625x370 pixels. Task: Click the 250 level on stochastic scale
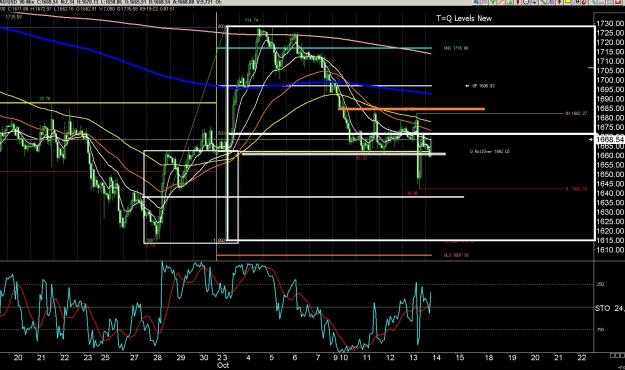tap(600, 284)
